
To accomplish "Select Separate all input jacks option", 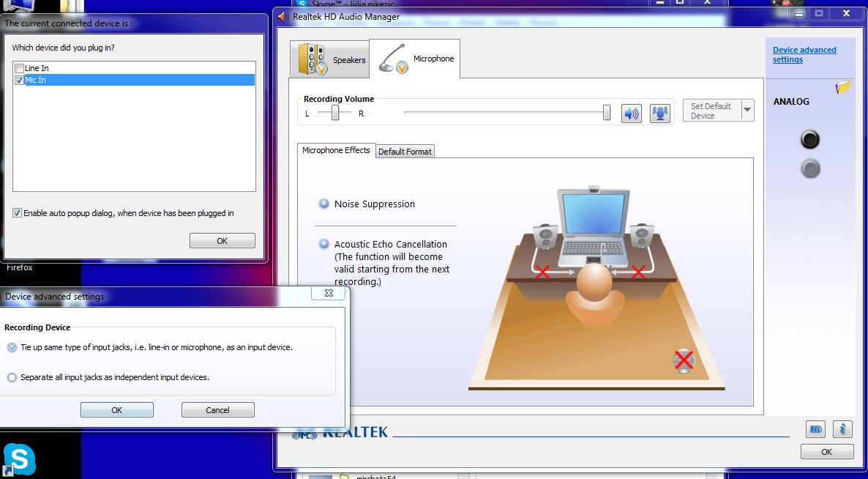I will [x=12, y=377].
